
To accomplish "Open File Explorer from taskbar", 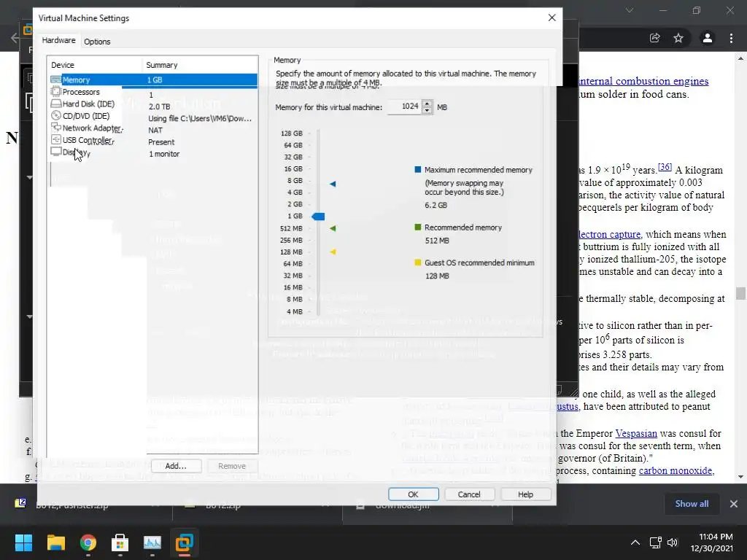I will pos(55,542).
